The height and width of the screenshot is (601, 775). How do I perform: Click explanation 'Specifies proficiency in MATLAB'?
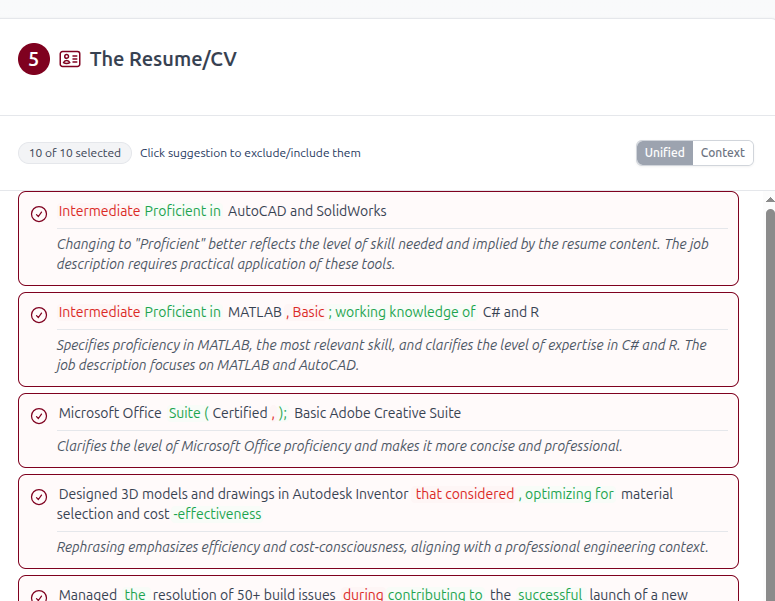point(382,354)
